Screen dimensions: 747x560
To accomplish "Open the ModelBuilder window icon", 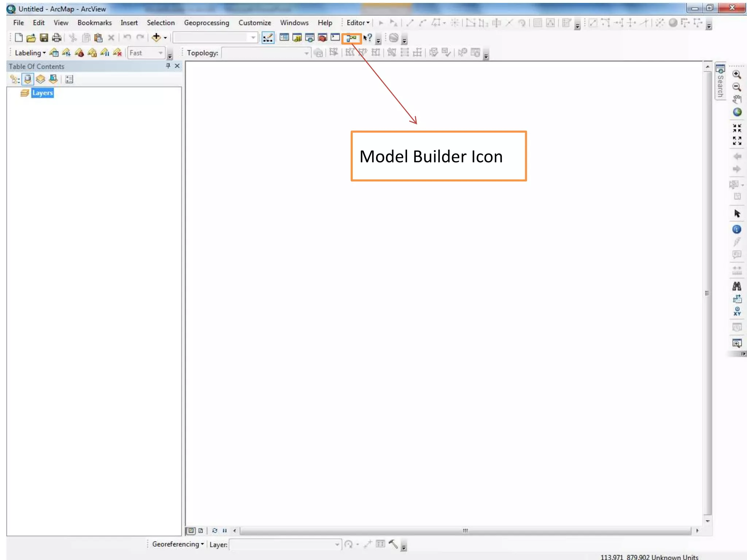I will (351, 38).
